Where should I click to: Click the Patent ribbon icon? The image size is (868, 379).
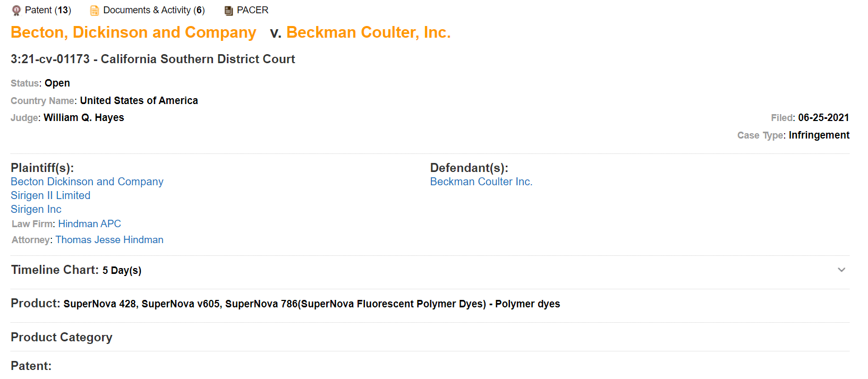pyautogui.click(x=16, y=10)
